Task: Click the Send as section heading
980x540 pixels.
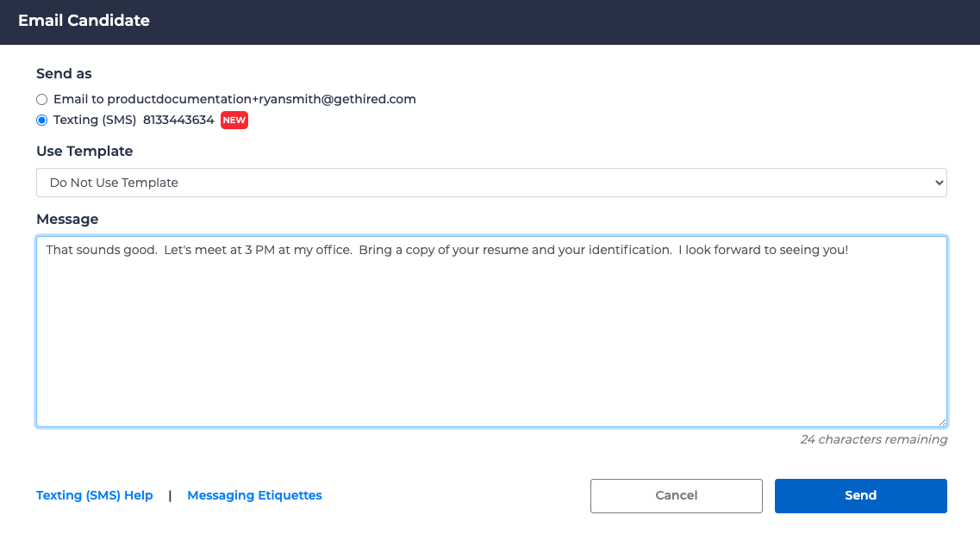Action: click(x=64, y=73)
